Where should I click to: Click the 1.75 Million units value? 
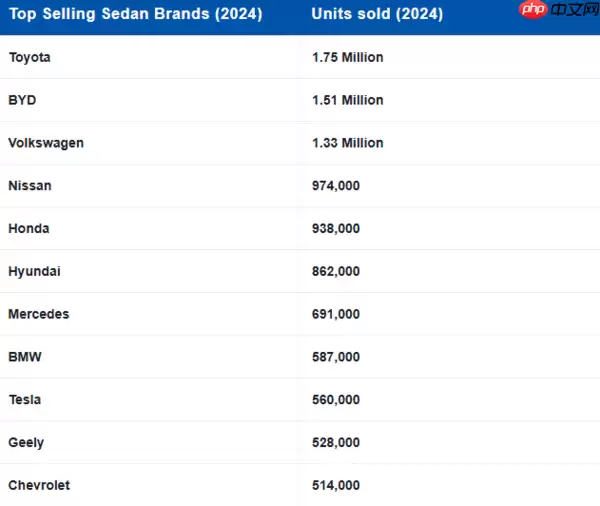tap(348, 57)
